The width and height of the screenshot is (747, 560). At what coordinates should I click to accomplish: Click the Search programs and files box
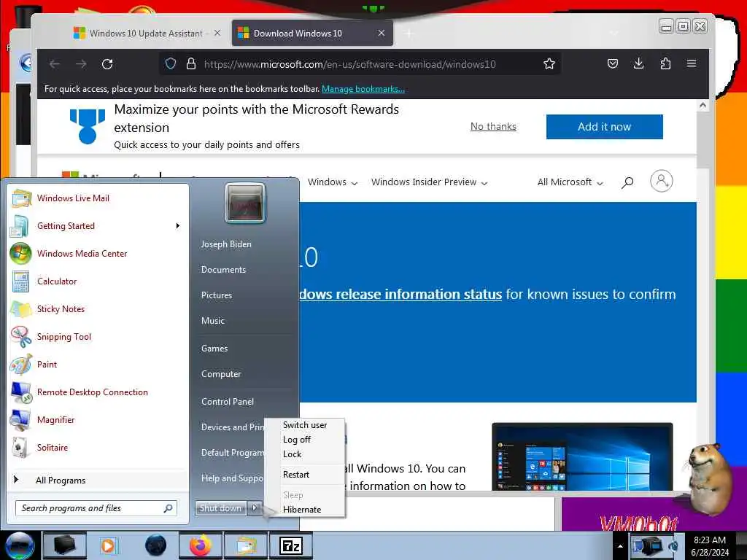(x=96, y=508)
